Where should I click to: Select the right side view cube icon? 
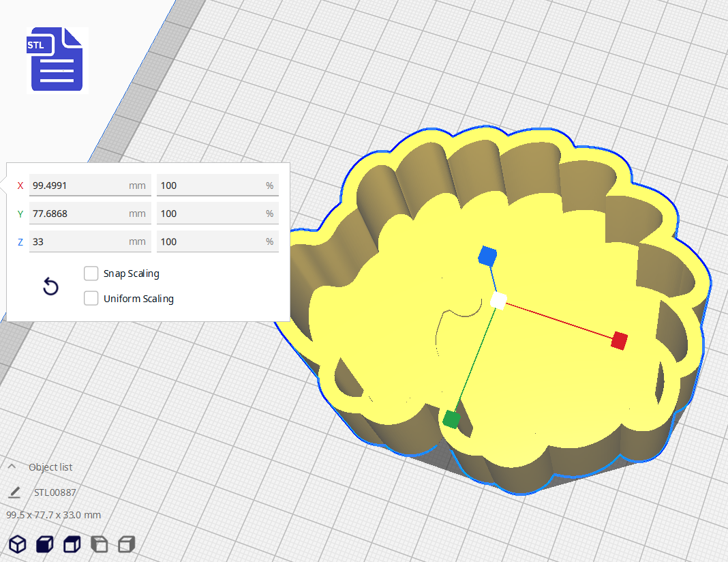click(x=126, y=544)
